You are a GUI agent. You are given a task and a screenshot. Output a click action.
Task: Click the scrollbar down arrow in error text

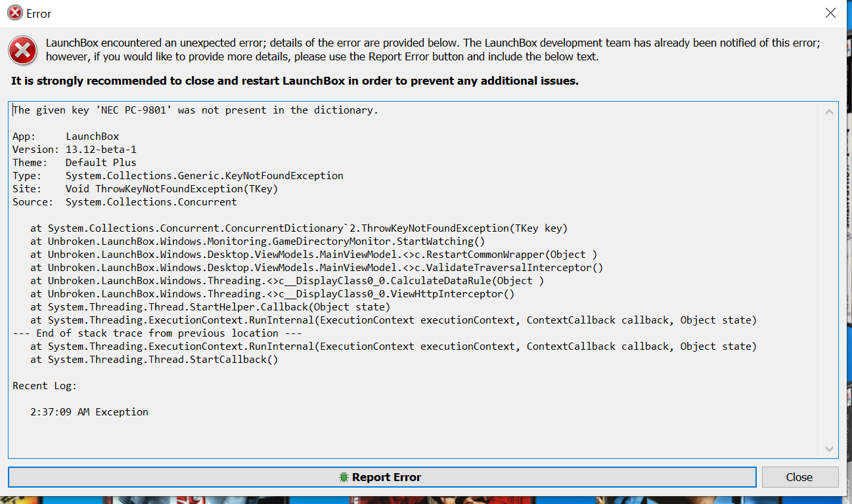pos(829,449)
